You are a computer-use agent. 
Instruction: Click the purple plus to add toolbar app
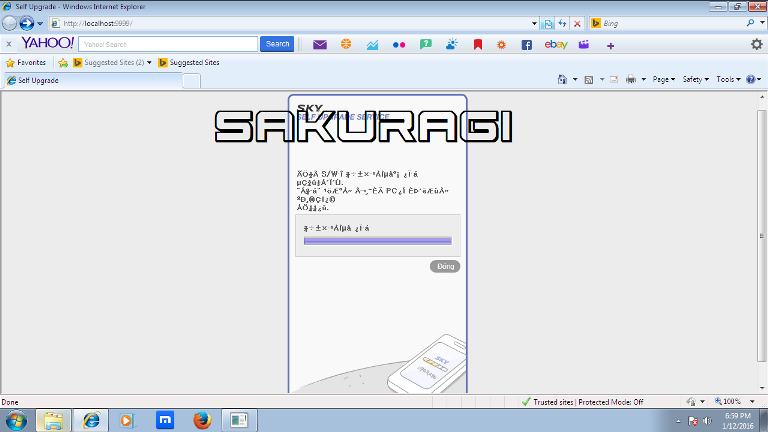(x=610, y=45)
